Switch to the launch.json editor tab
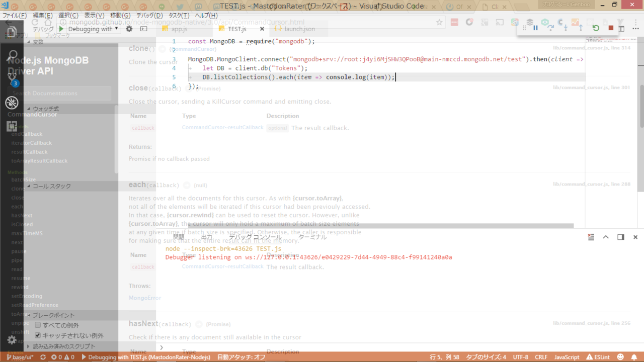Screen dimensions: 644x362 (299, 29)
